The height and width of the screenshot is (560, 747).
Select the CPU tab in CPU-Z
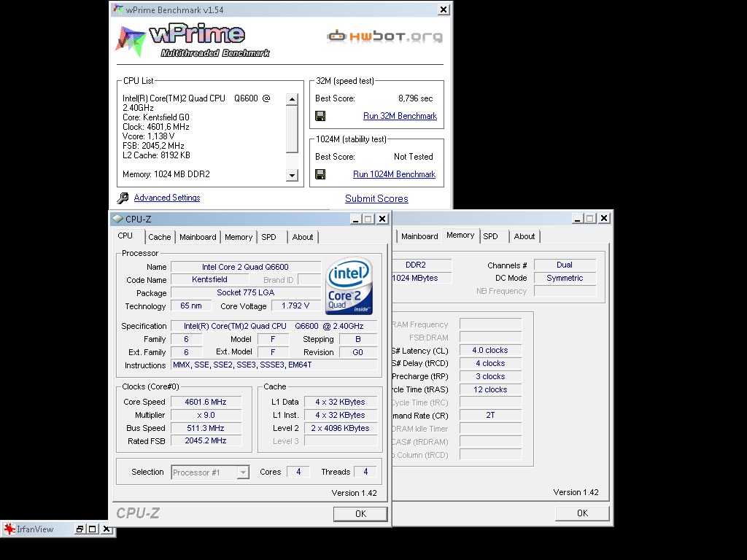click(x=125, y=236)
